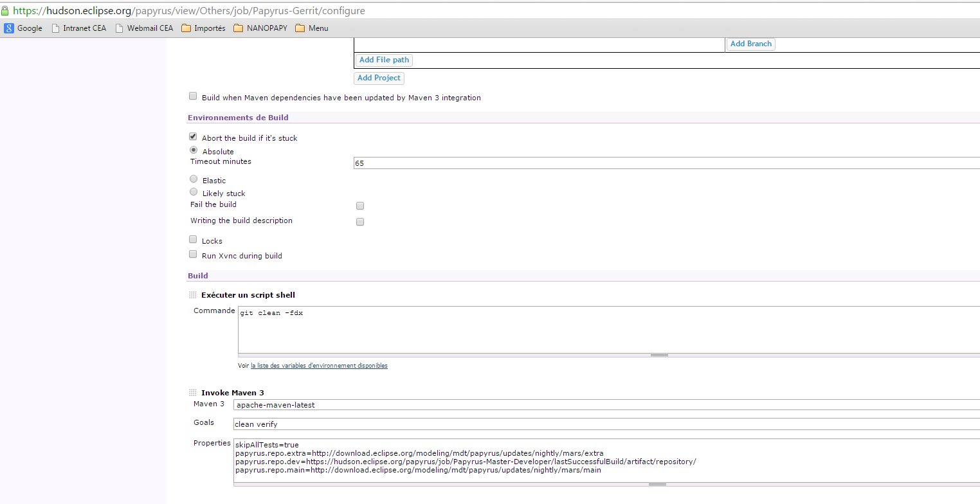This screenshot has height=504, width=980.
Task: Uncheck Abort the build if it's stuck
Action: click(x=193, y=137)
